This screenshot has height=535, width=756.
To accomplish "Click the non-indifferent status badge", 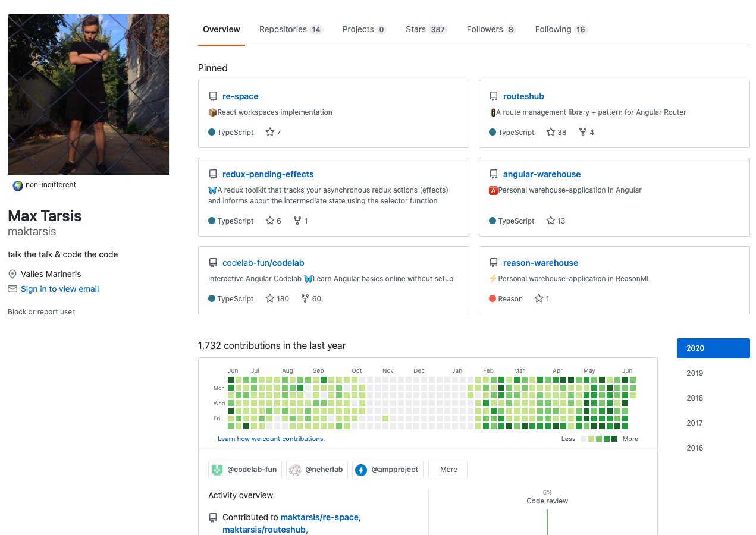I will [45, 185].
